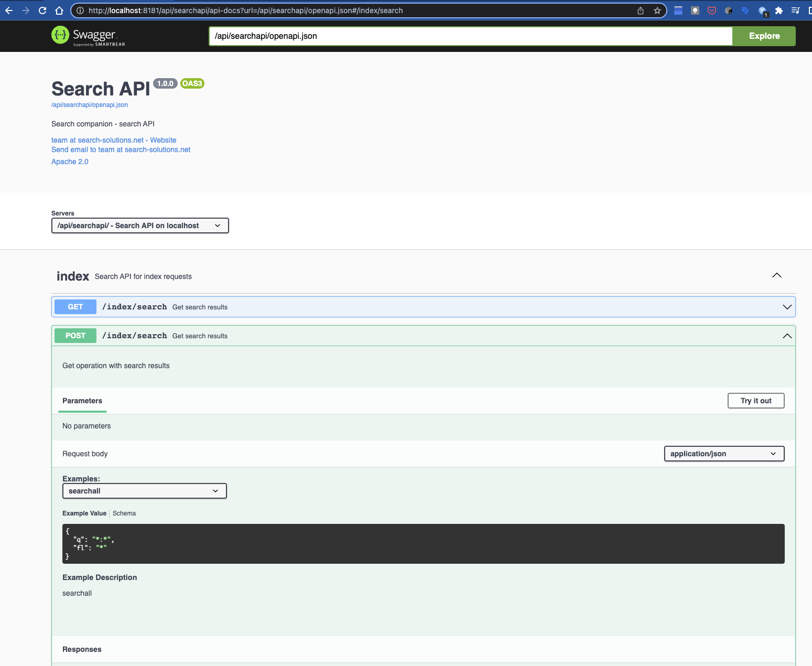Screen dimensions: 812x666
Task: Click the home icon in toolbar
Action: pos(59,10)
